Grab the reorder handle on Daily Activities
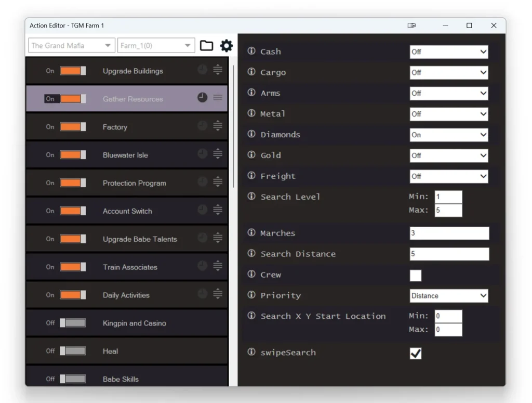This screenshot has width=532, height=403. coord(218,294)
